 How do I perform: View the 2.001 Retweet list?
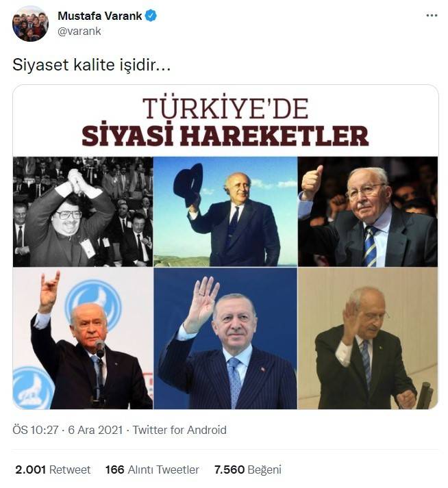[53, 470]
